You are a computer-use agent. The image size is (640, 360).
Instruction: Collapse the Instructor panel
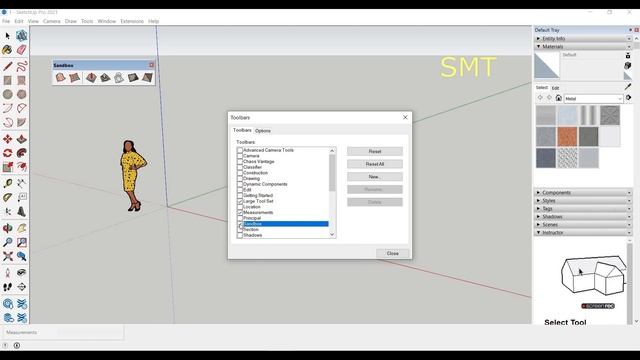click(583, 233)
